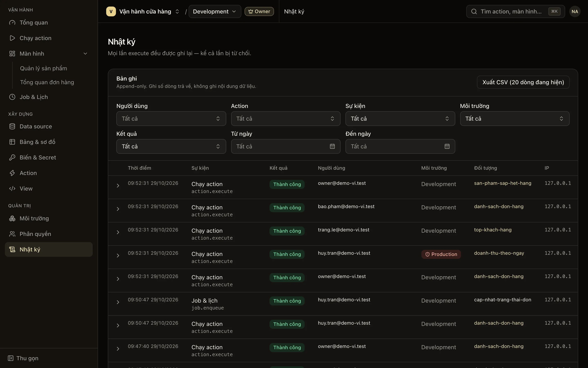Click the Owner role badge
This screenshot has width=588, height=368.
point(259,11)
